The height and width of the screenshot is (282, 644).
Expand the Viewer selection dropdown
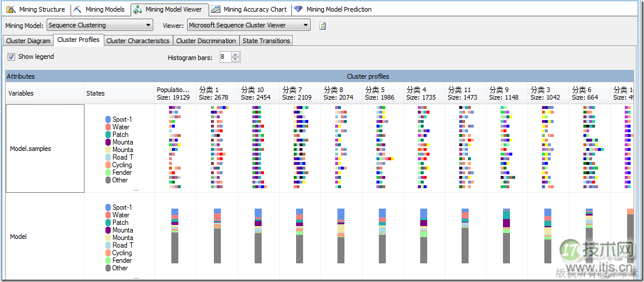pos(305,25)
